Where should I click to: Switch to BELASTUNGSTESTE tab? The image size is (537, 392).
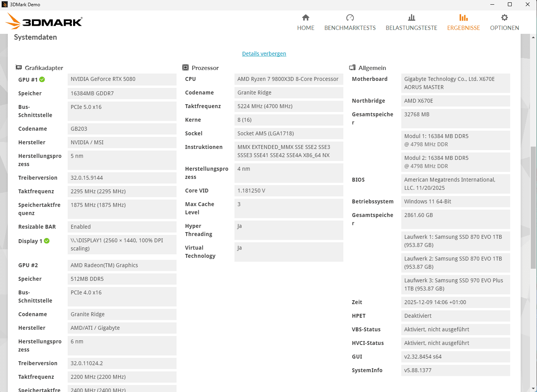(411, 23)
